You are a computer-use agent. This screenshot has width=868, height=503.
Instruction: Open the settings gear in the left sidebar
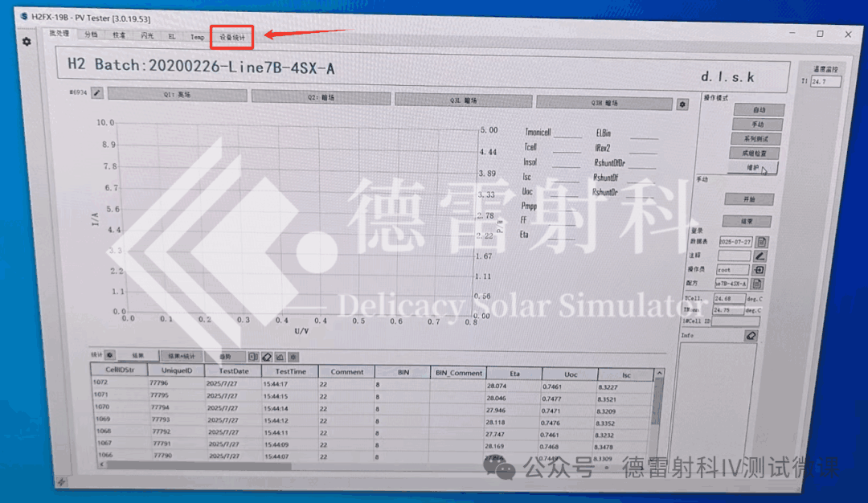point(26,43)
